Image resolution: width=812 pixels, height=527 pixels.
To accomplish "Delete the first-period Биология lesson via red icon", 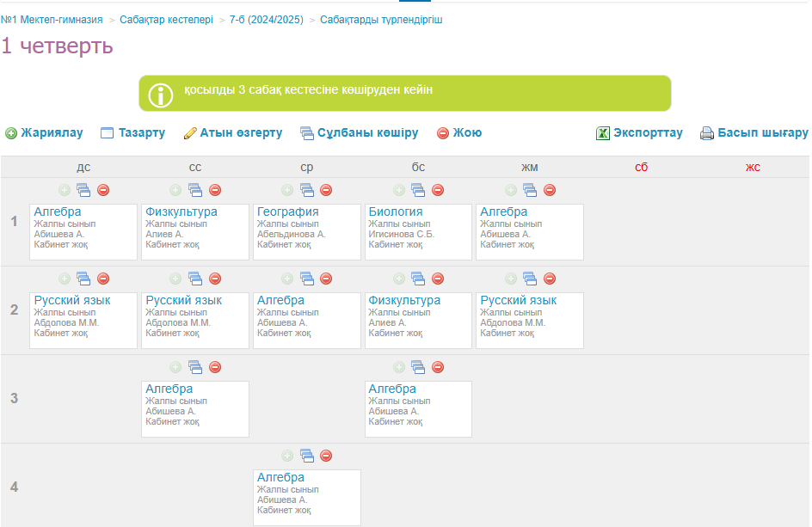I will click(438, 190).
